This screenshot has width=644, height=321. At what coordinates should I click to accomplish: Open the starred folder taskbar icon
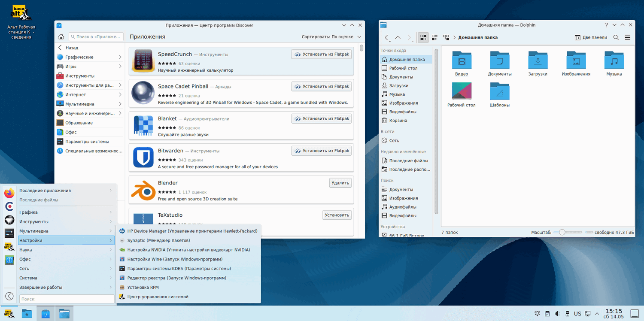coord(27,313)
